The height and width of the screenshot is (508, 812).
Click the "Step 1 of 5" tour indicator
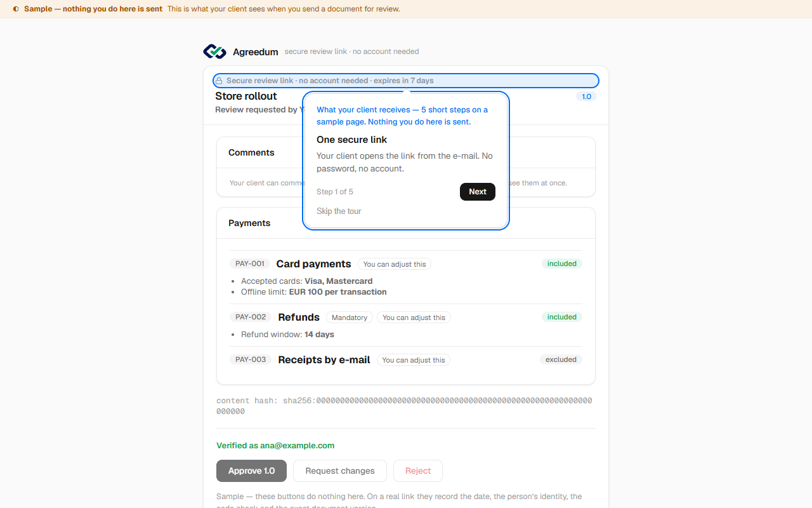335,192
